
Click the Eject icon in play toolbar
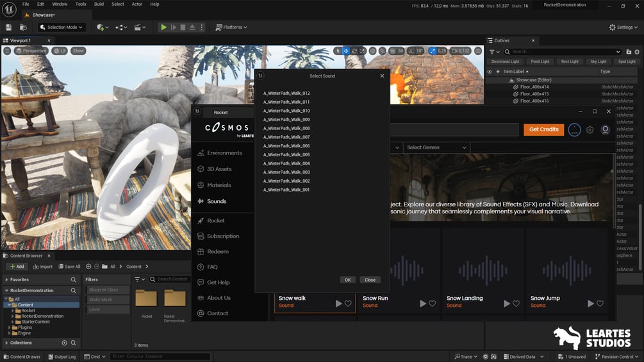(x=192, y=27)
